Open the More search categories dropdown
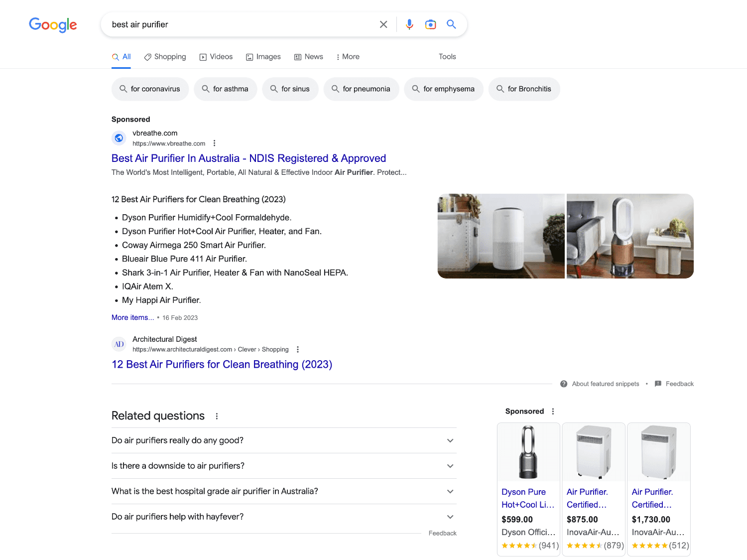Screen dimensions: 747x560 [x=348, y=56]
